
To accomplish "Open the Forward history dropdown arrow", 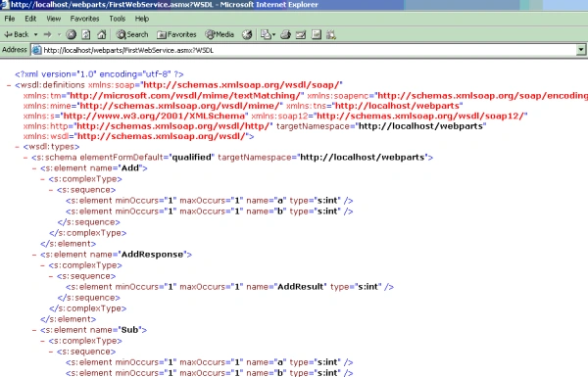I will 59,34.
